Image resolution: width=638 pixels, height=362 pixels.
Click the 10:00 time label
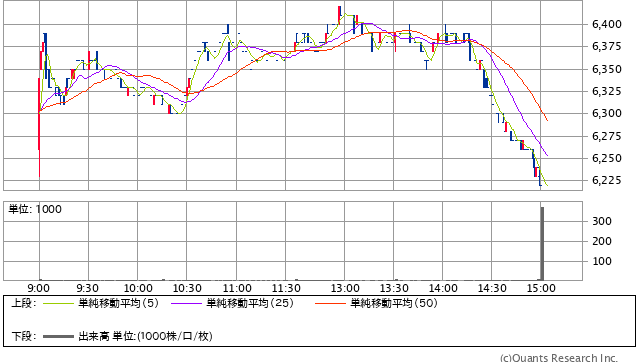tap(138, 288)
